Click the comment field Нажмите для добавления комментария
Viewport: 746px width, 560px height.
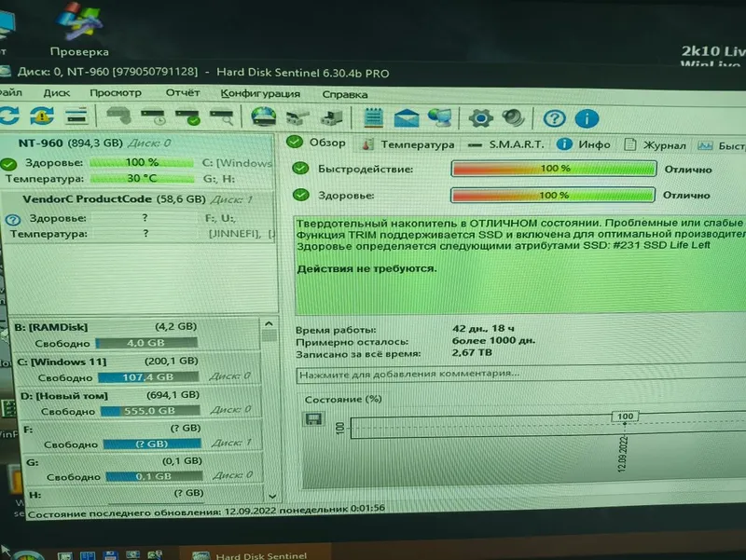click(520, 374)
